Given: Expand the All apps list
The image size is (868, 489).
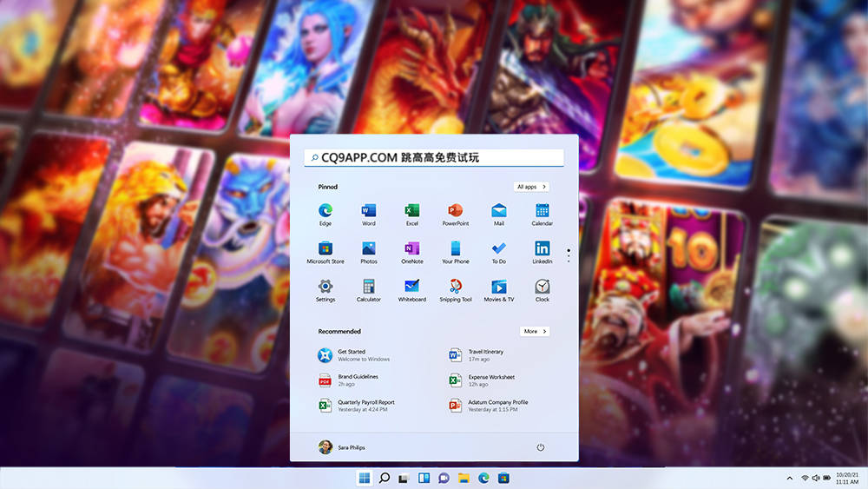Looking at the screenshot, I should tap(531, 187).
